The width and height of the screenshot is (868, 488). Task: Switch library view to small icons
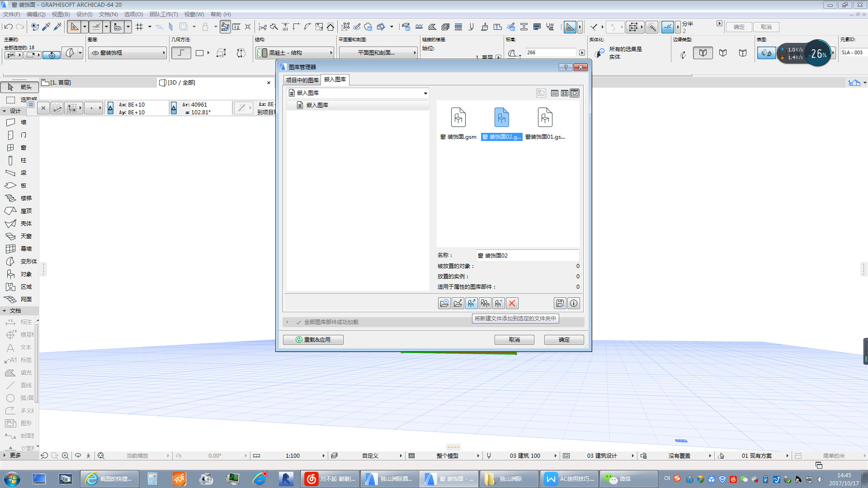pos(565,93)
